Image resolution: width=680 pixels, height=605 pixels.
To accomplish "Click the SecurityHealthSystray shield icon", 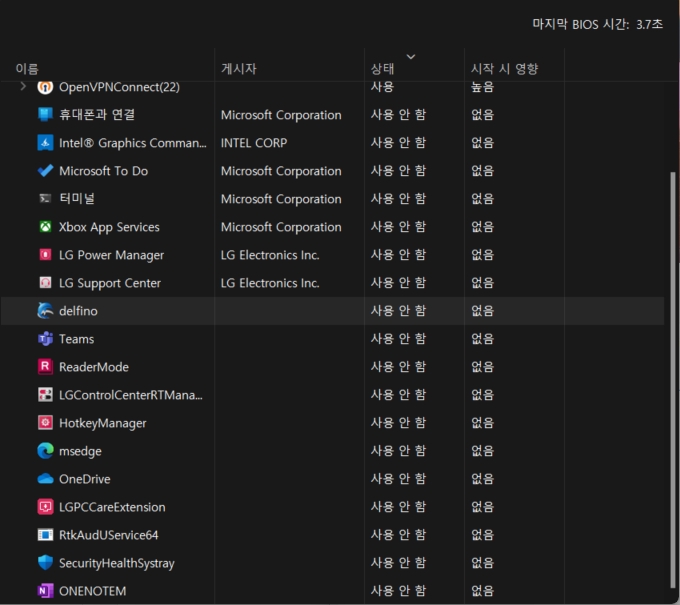I will [x=45, y=562].
